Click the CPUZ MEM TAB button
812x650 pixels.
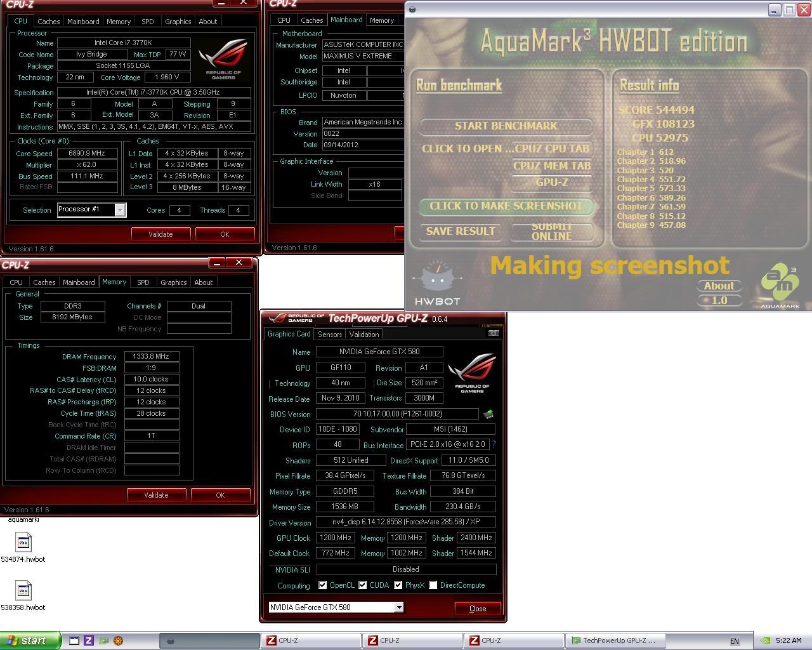pos(552,166)
